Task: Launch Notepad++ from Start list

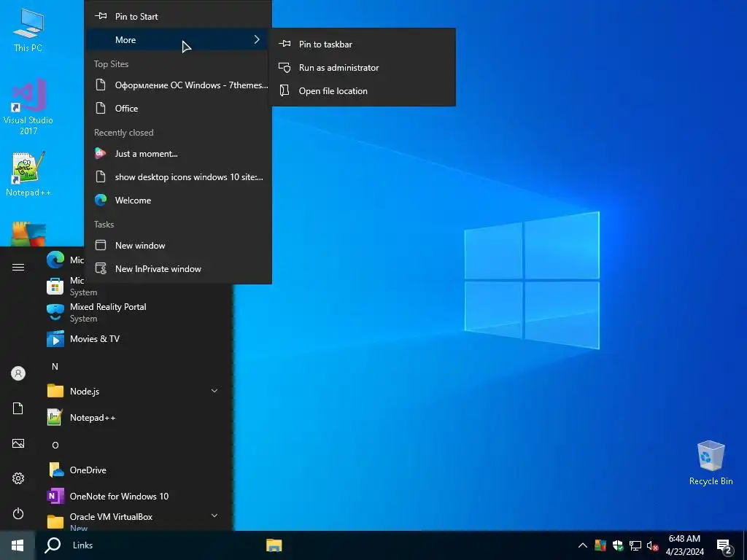Action: (x=135, y=418)
